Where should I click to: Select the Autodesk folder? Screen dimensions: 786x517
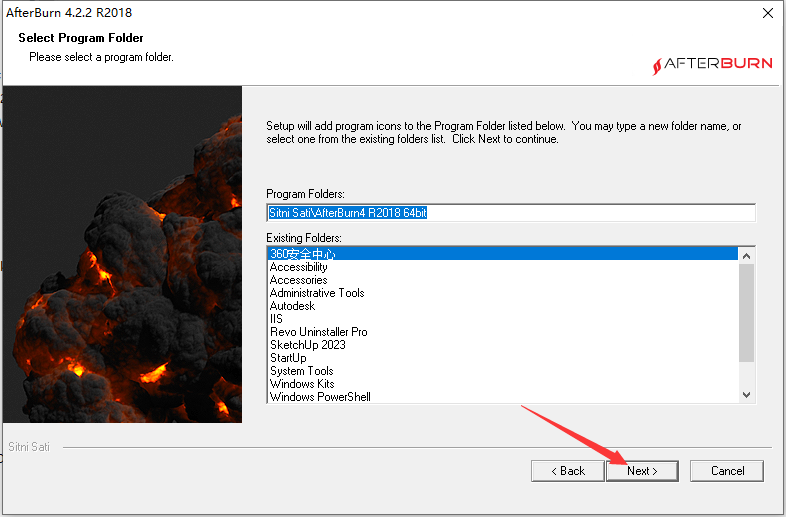(x=503, y=306)
